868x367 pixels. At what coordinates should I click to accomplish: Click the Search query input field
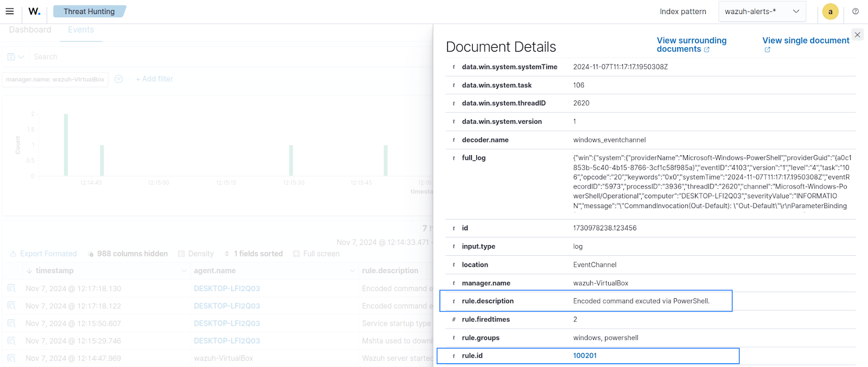coord(217,57)
